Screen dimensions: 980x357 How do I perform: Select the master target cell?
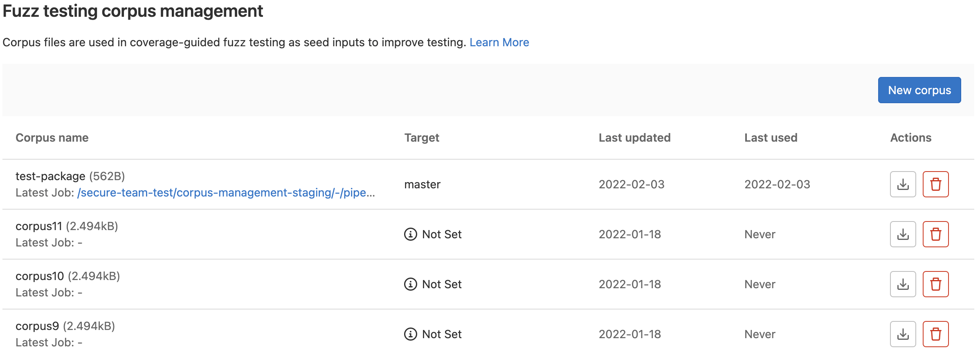click(422, 184)
